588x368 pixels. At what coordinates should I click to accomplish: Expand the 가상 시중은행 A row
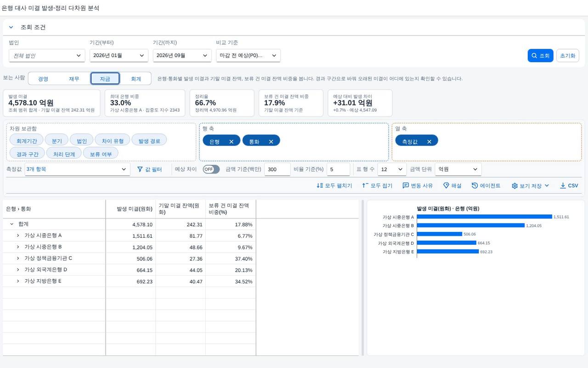coord(18,236)
